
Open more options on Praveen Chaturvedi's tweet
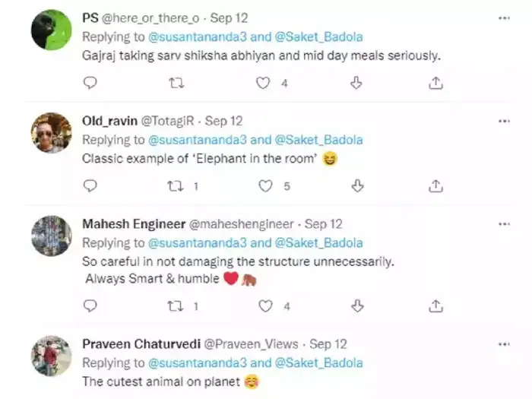tap(504, 344)
